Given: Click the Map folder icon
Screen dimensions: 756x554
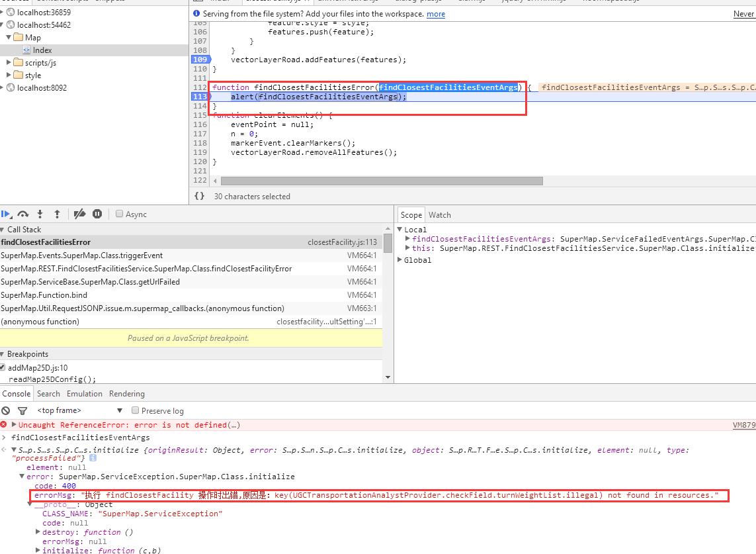Looking at the screenshot, I should [x=19, y=37].
